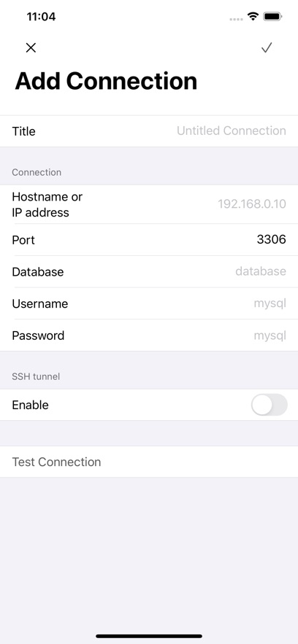
Task: Tap Test Connection
Action: tap(149, 462)
